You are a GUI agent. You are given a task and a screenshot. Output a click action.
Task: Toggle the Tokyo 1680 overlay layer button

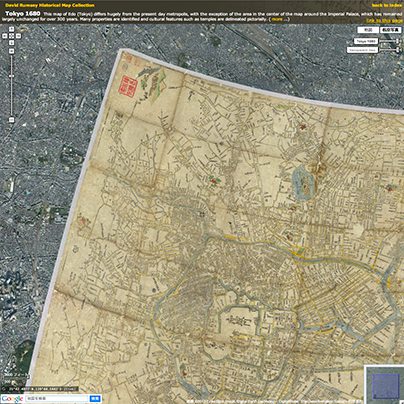(366, 41)
